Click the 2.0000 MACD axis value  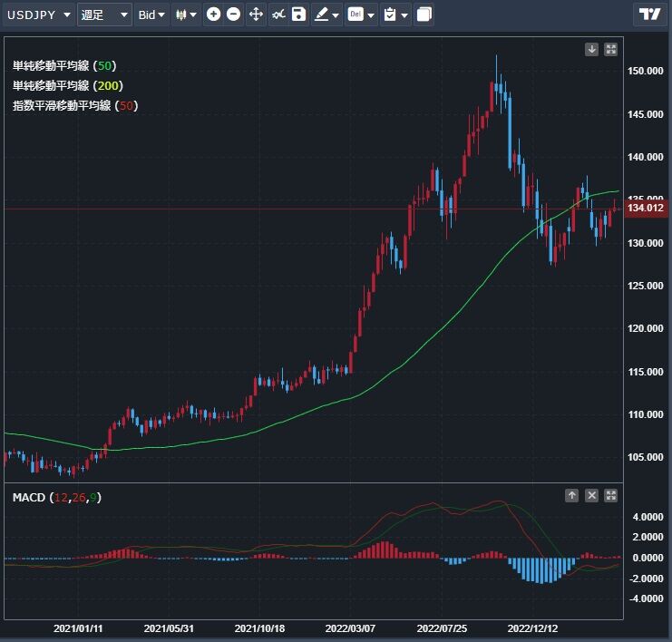coord(648,537)
